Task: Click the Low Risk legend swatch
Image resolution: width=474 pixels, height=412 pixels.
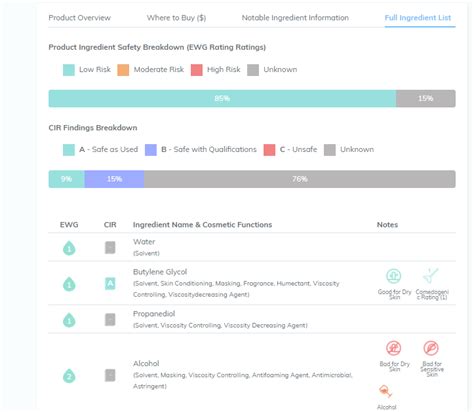Action: click(x=69, y=70)
